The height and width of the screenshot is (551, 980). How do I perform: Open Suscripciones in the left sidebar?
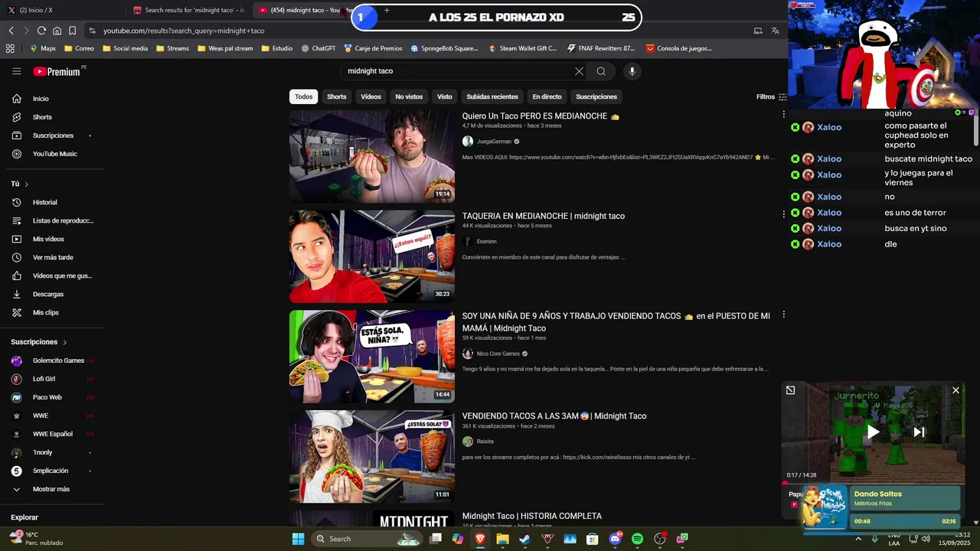[52, 135]
